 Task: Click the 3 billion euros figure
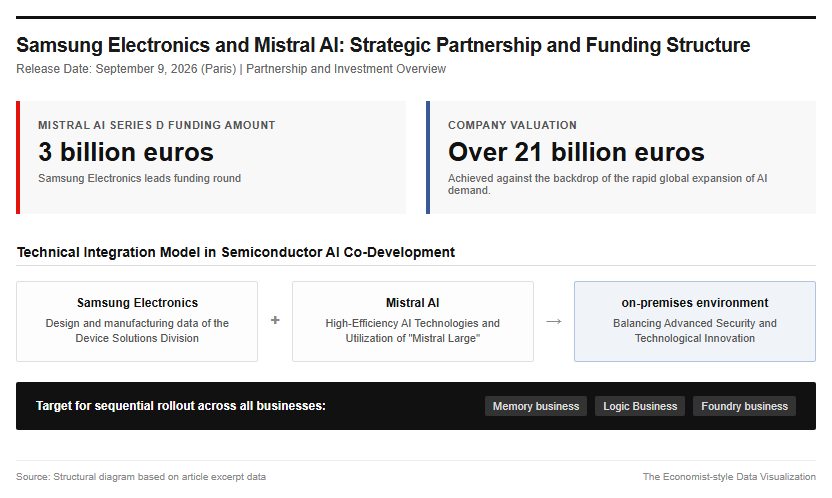[126, 152]
